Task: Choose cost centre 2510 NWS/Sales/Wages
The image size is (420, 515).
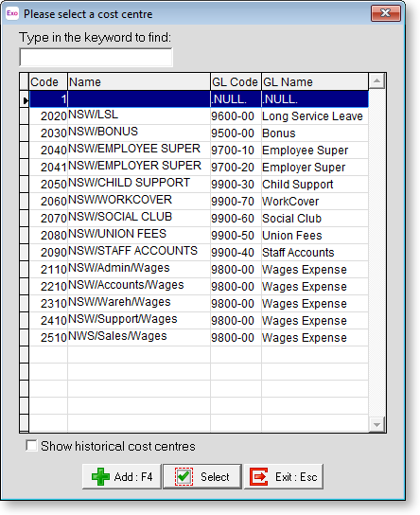Action: click(x=199, y=337)
